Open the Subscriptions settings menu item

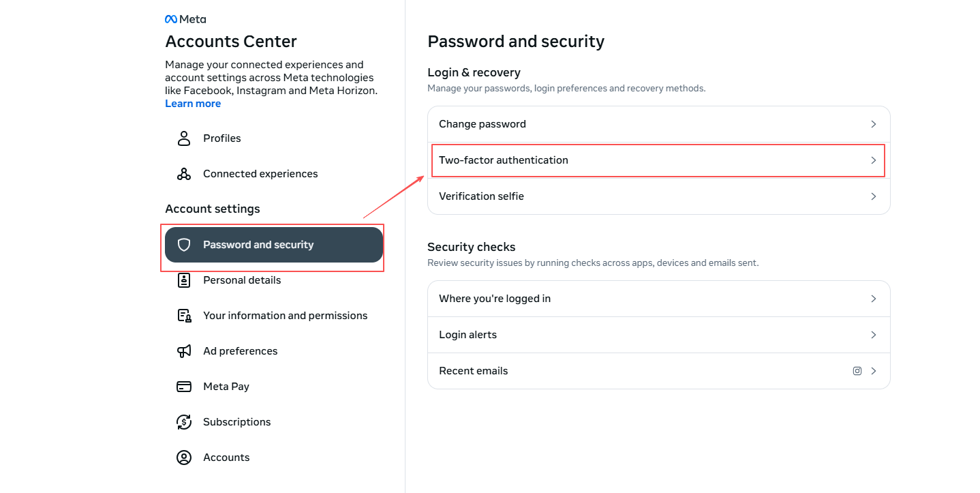click(x=236, y=422)
